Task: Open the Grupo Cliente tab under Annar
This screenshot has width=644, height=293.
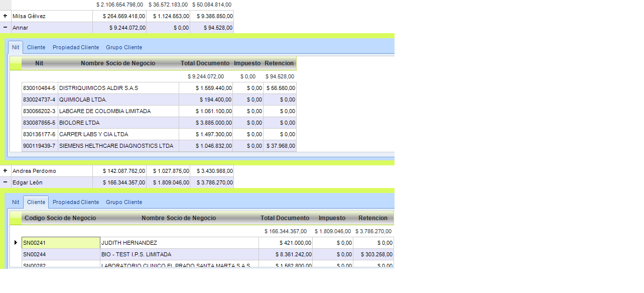Action: click(124, 47)
